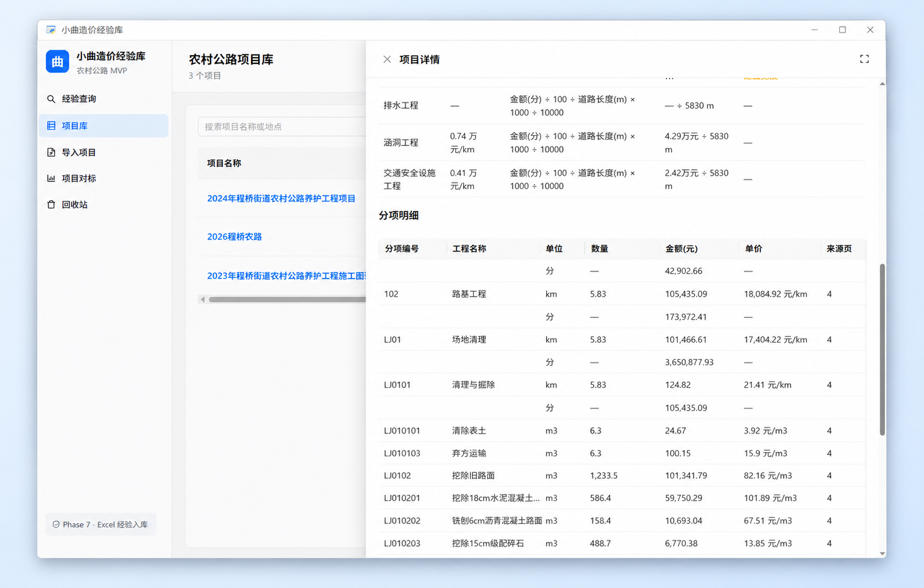Click the LJ010101 item code

point(402,431)
